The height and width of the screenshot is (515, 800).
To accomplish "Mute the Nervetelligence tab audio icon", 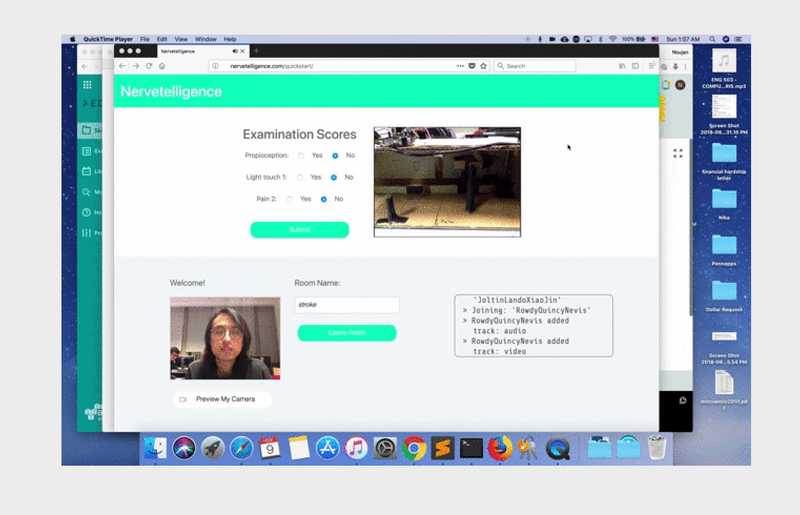I will coord(235,51).
